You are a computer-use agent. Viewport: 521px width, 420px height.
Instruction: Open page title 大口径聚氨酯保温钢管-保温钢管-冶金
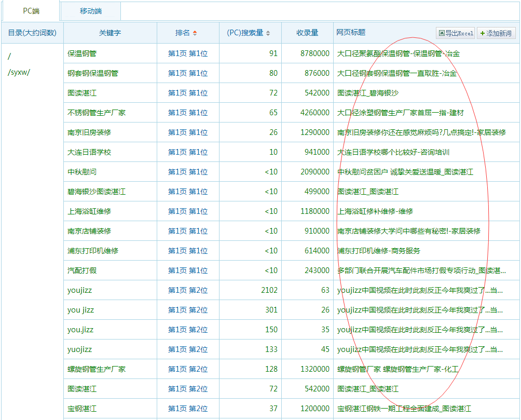[398, 53]
